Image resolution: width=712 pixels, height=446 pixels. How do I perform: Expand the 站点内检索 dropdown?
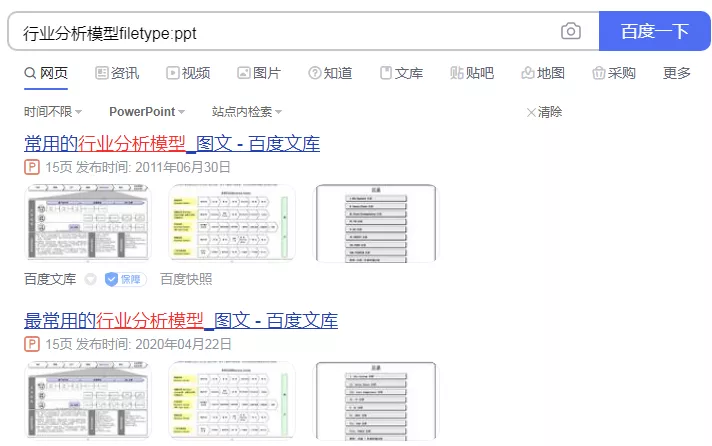click(x=247, y=112)
